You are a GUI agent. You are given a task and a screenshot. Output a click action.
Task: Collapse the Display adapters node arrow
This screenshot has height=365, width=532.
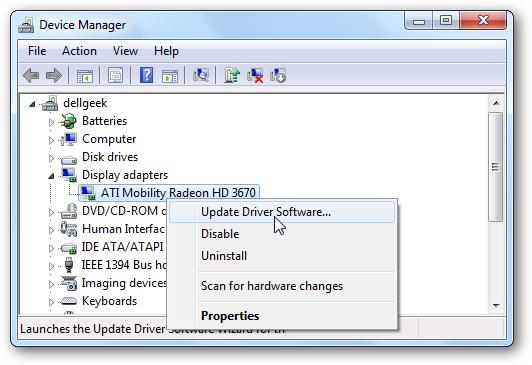tap(51, 176)
